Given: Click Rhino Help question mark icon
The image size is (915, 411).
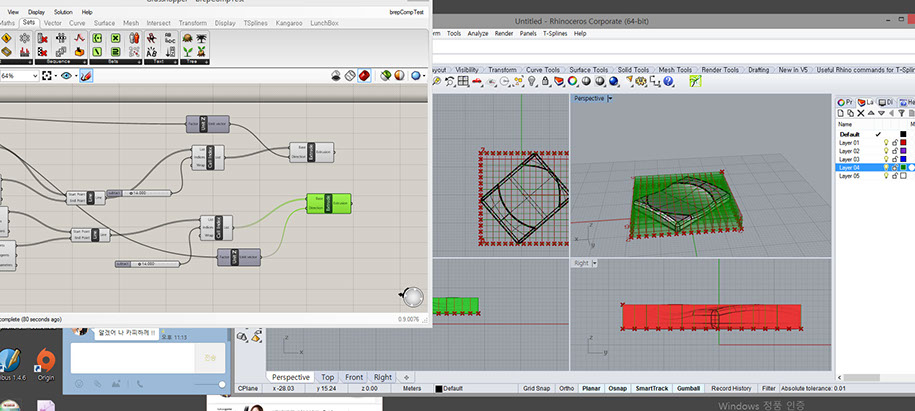Looking at the screenshot, I should (x=668, y=81).
